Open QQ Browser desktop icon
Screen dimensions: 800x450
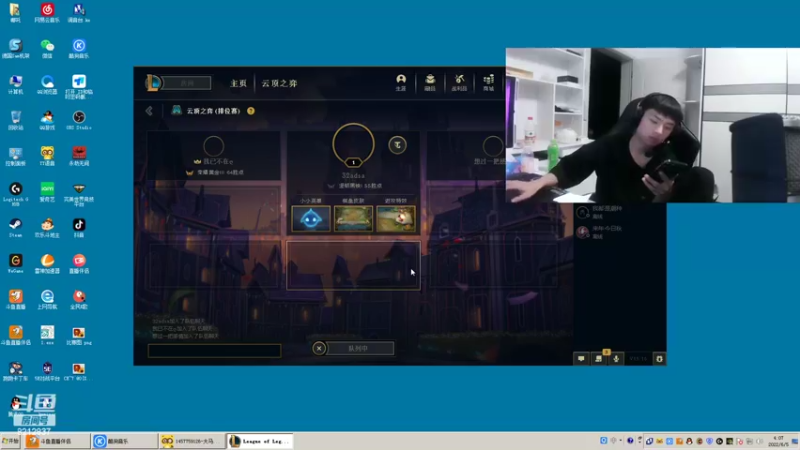pyautogui.click(x=47, y=85)
